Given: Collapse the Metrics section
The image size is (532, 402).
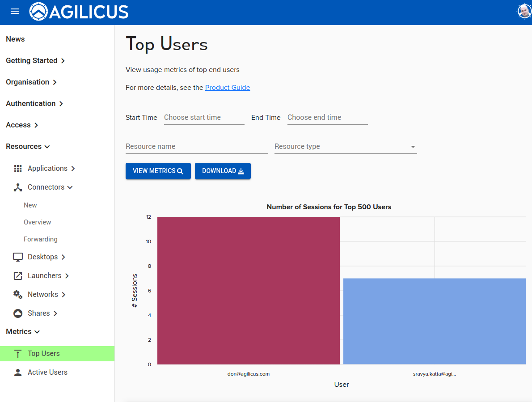Looking at the screenshot, I should pos(23,332).
